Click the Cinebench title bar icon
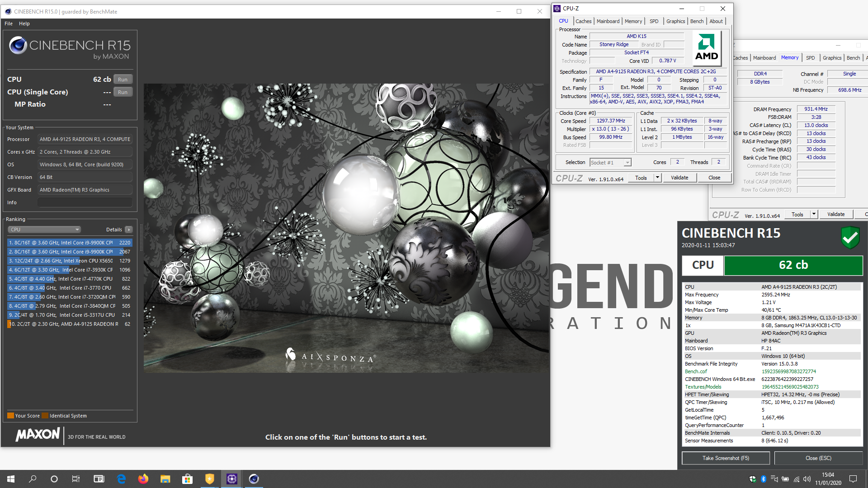 coord(8,12)
